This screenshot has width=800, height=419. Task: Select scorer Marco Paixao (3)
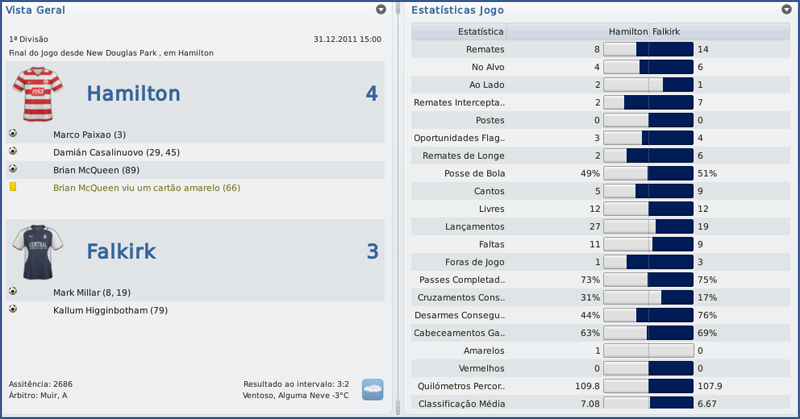coord(90,134)
